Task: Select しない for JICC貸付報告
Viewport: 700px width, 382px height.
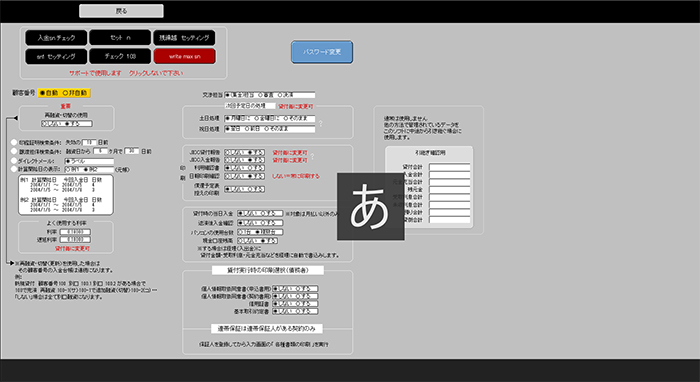Action: [x=234, y=153]
